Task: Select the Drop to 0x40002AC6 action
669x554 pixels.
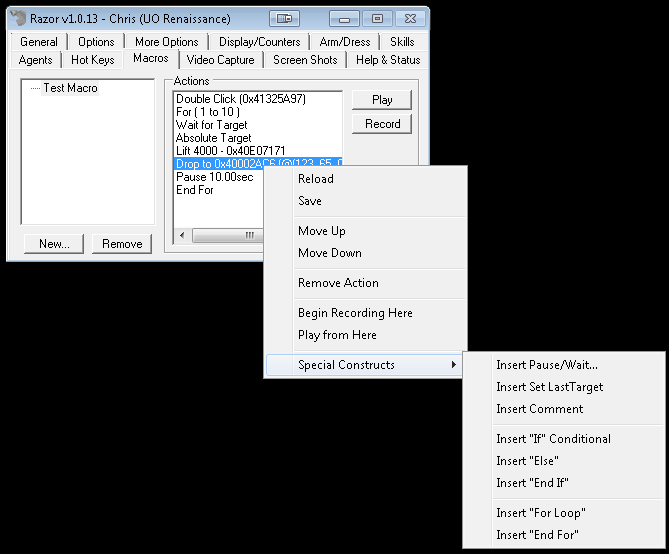Action: 258,163
